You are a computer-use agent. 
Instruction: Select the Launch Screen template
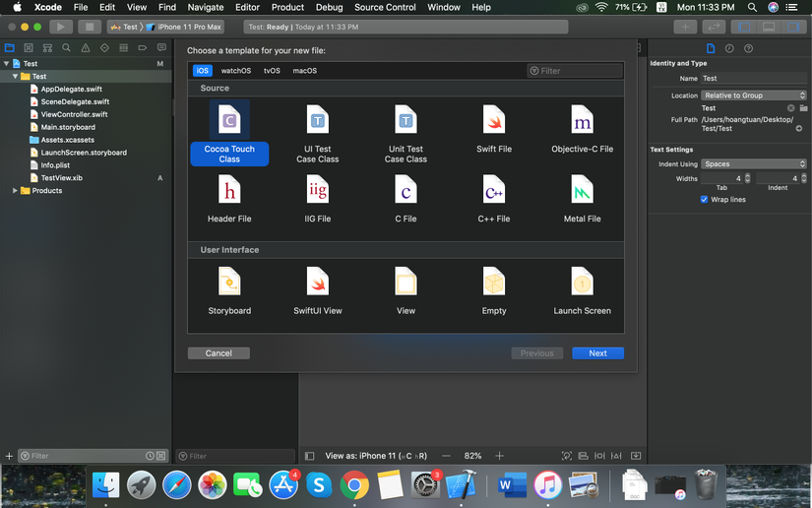point(582,283)
